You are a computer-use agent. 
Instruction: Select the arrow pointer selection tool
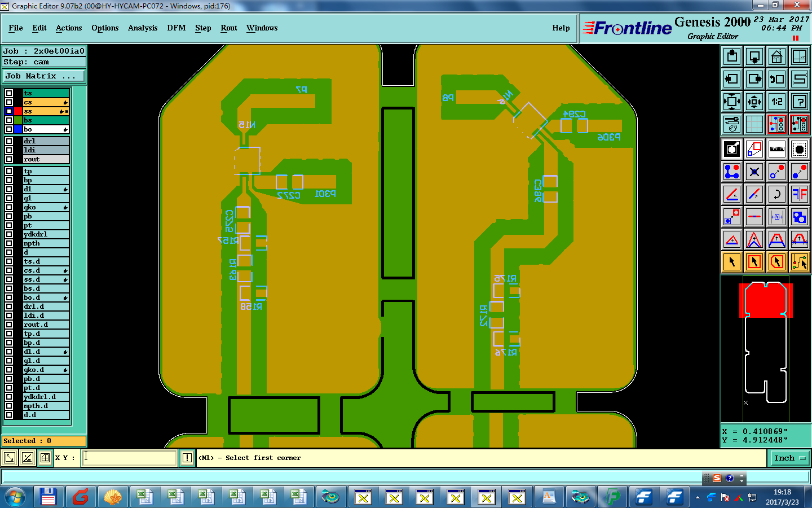coord(732,262)
